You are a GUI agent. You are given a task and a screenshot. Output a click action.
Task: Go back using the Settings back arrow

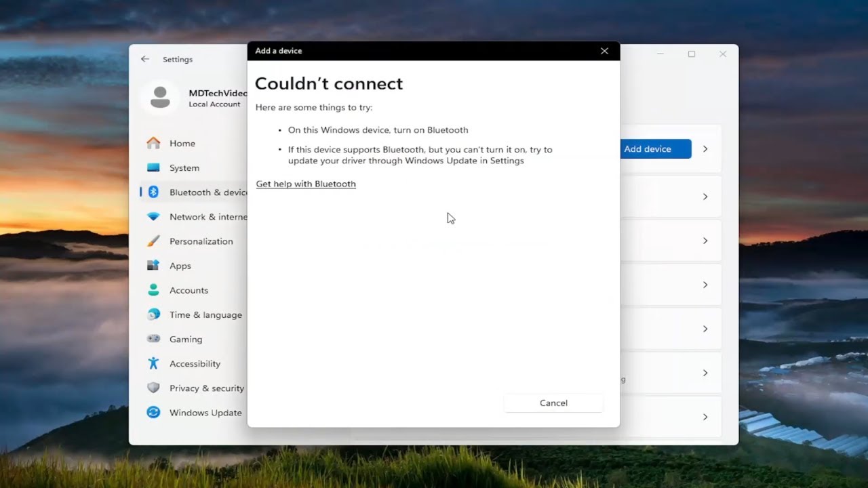coord(145,59)
